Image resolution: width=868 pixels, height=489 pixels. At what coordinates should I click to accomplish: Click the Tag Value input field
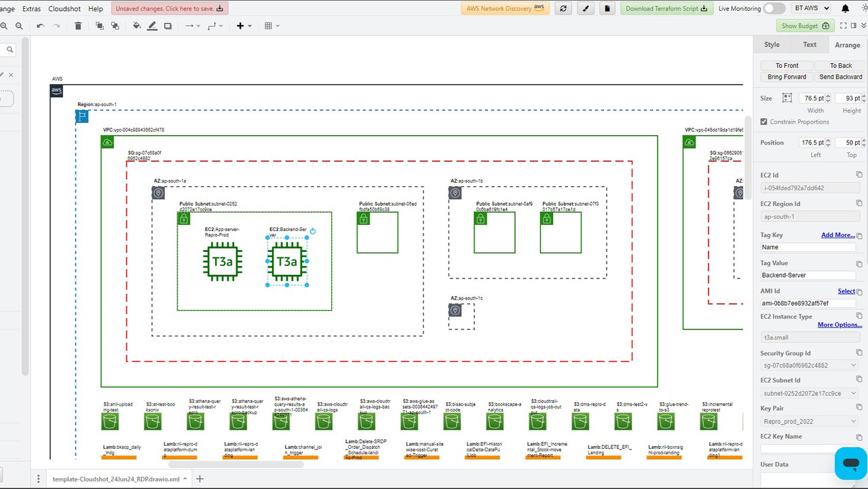807,275
